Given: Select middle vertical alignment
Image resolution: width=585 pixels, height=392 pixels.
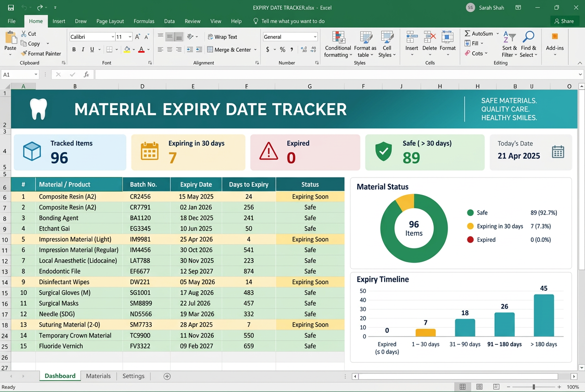Looking at the screenshot, I should (170, 37).
